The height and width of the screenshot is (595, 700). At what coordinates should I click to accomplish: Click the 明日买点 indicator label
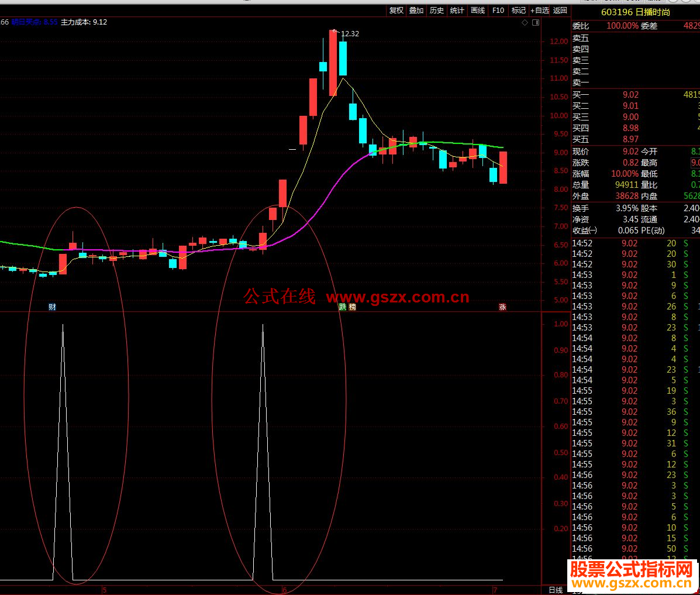click(35, 22)
